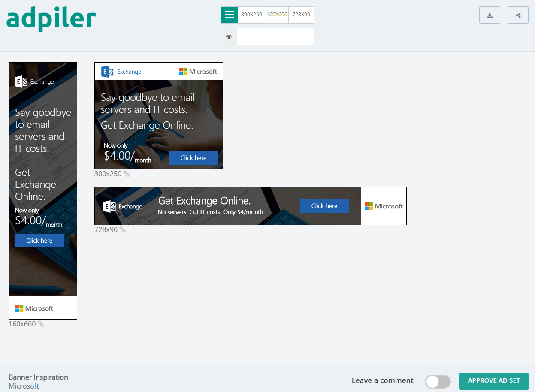Select the Banner Inspiration title text

pos(38,377)
